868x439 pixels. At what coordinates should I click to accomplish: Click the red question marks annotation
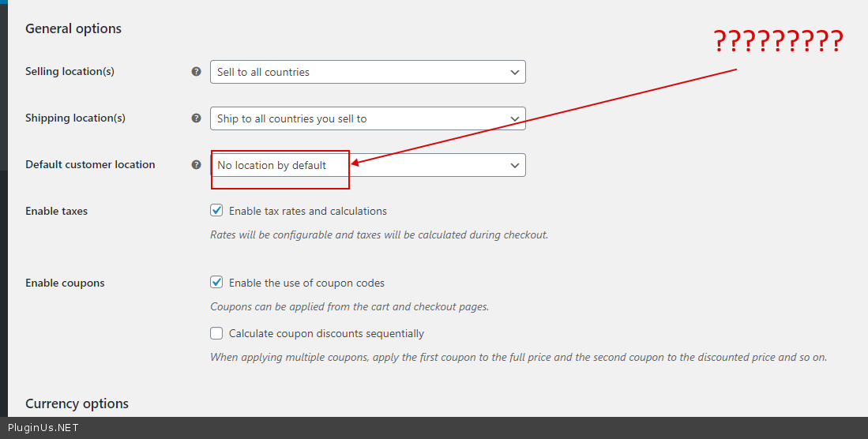(x=778, y=41)
